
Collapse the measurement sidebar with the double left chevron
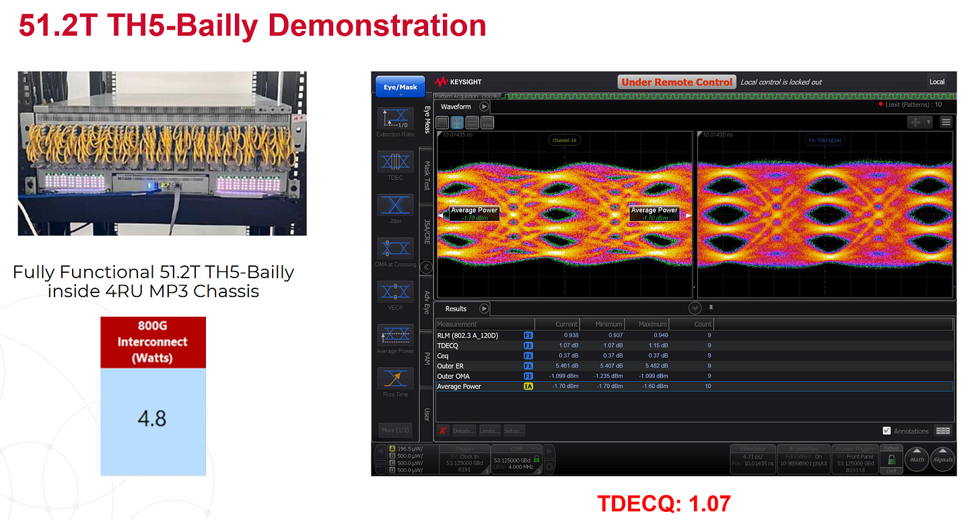(x=426, y=267)
